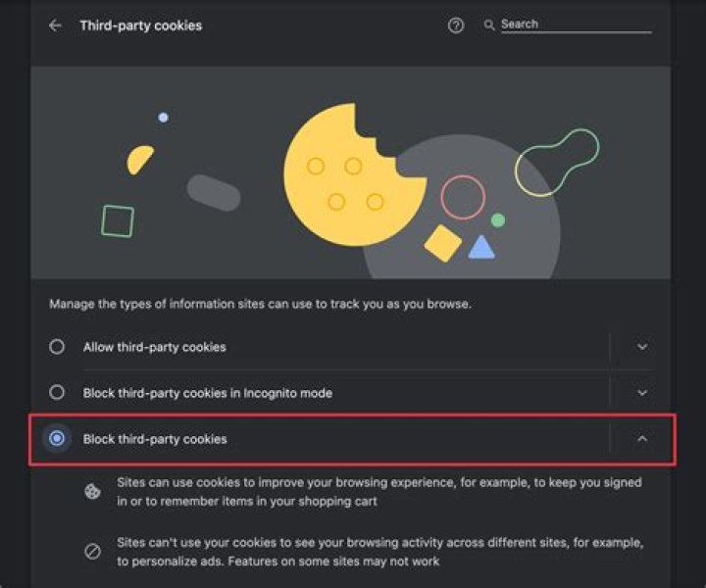The image size is (706, 588).
Task: Click "Block third-party cookies in Incognito mode" label
Action: pos(208,393)
